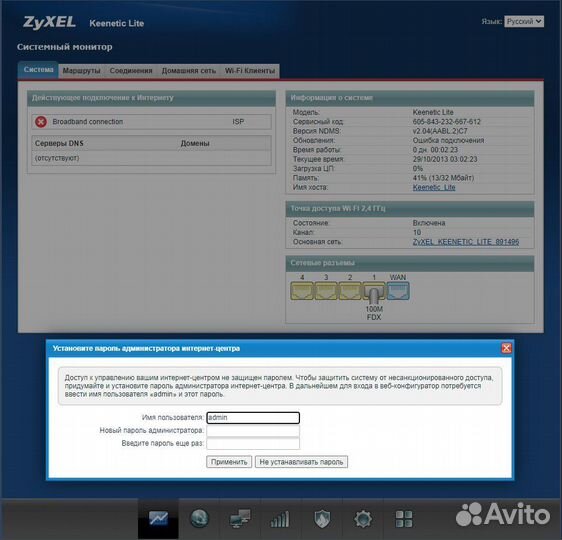Switch to the Домашняя сеть tab
Image resolution: width=562 pixels, height=540 pixels.
click(x=189, y=71)
